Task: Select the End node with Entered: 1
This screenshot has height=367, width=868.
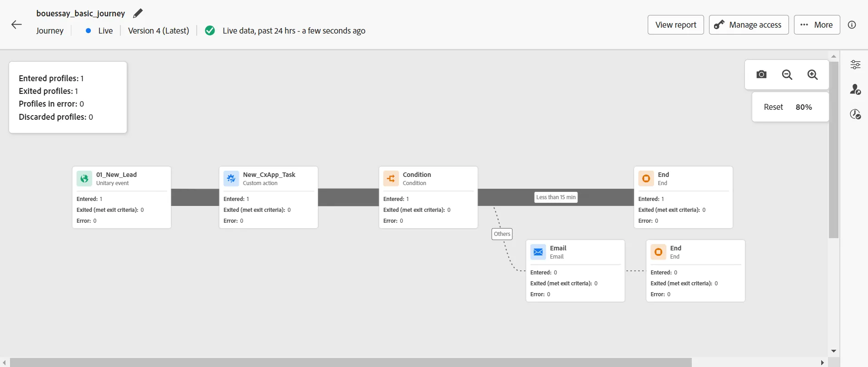Action: [683, 197]
